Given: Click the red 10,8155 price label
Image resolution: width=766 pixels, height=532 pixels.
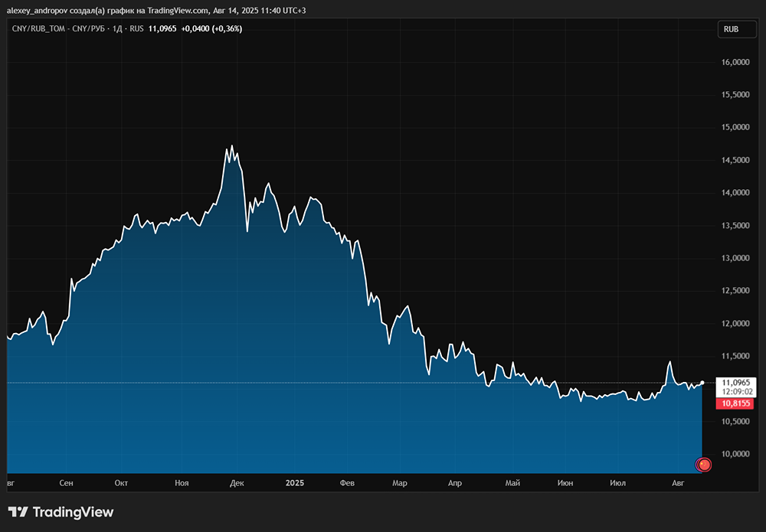Looking at the screenshot, I should 735,403.
